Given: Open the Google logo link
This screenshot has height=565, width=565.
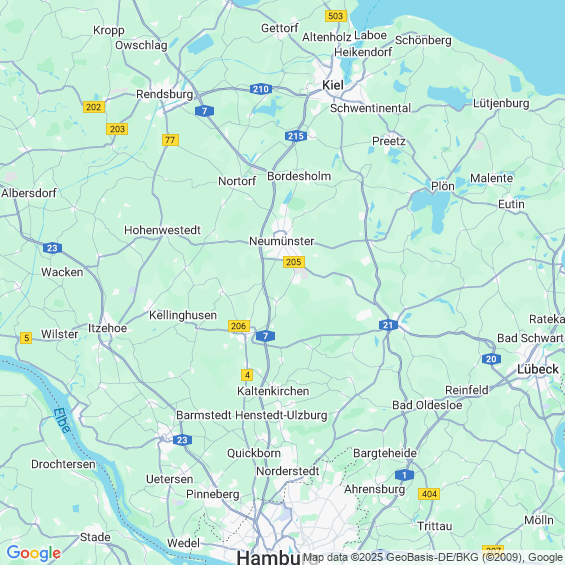Looking at the screenshot, I should click(x=34, y=553).
